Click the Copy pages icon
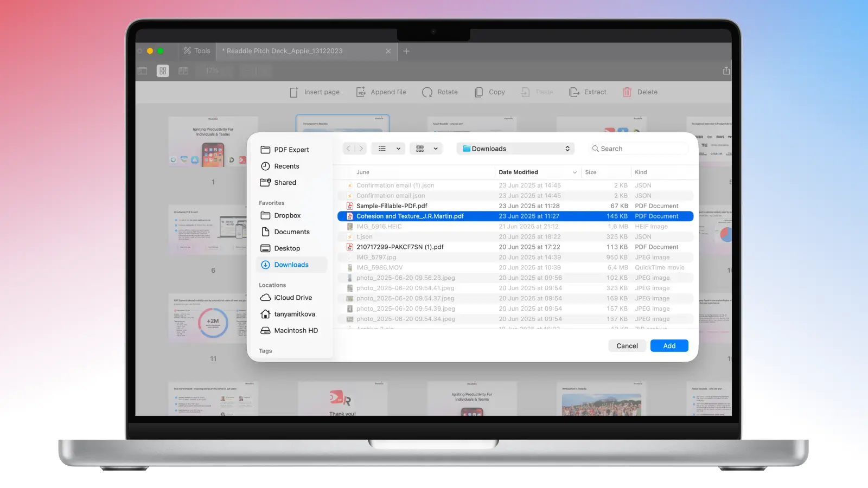 tap(478, 92)
